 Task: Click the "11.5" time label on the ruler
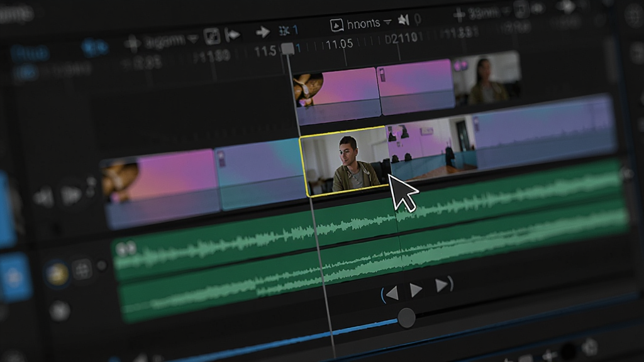[265, 52]
